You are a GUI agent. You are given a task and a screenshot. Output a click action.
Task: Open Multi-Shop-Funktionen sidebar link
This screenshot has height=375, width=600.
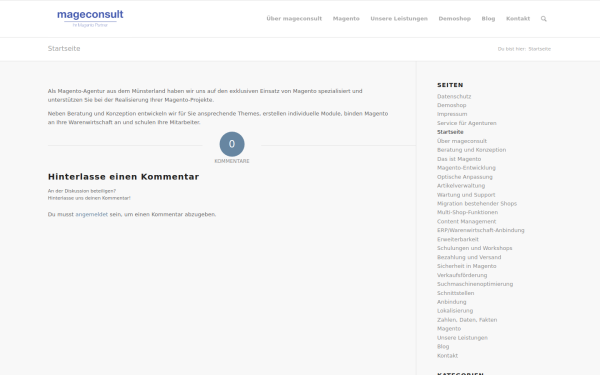click(467, 212)
